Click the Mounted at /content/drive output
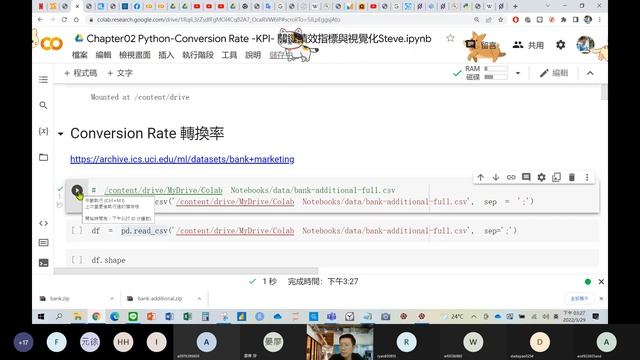640x360 pixels. (x=140, y=97)
